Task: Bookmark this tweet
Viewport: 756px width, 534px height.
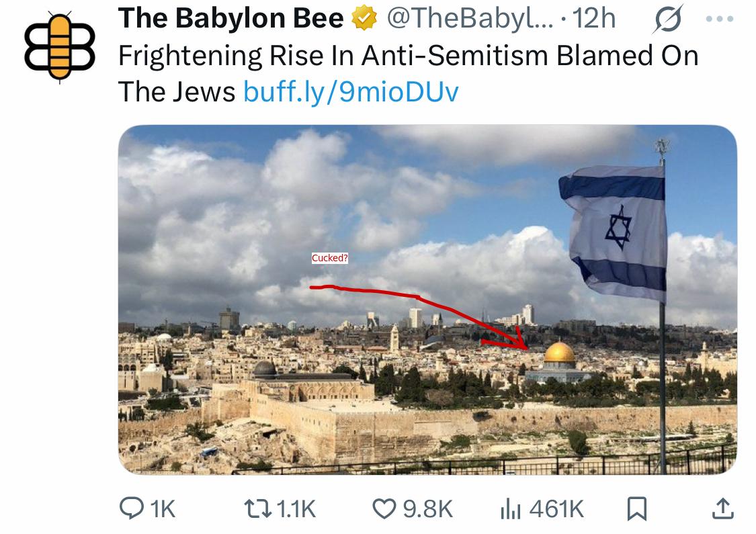Action: tap(636, 509)
